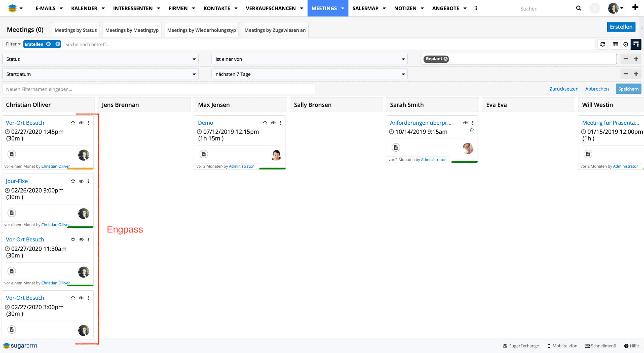644x353 pixels.
Task: Open the Salesmap menu item
Action: 365,8
